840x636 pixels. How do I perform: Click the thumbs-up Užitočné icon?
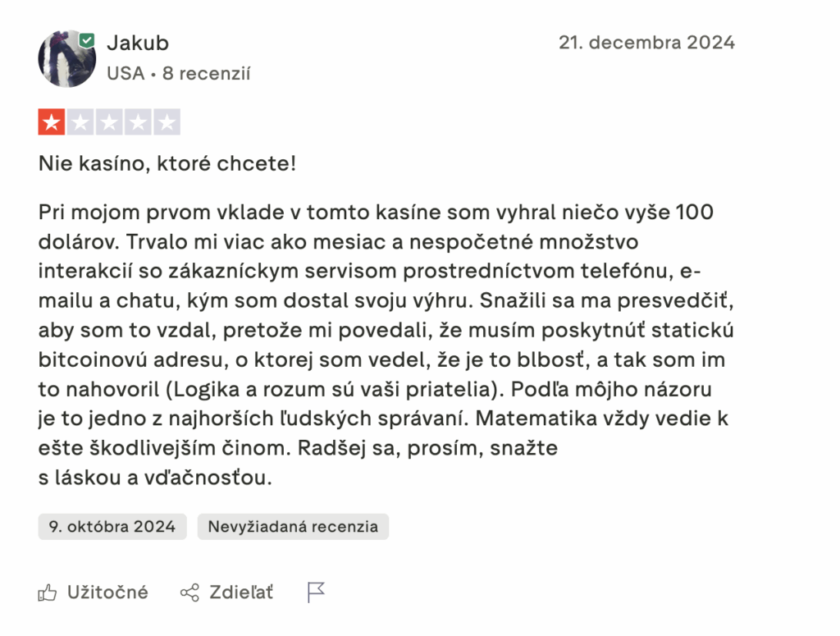[48, 592]
